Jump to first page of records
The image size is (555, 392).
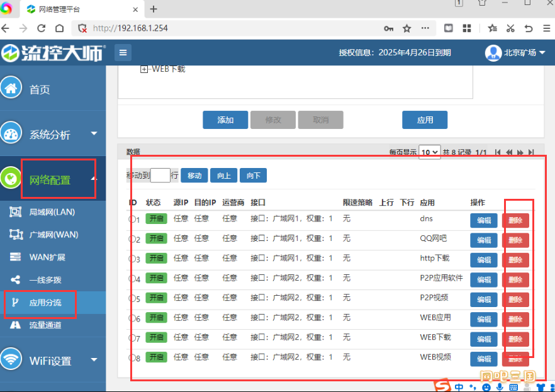pyautogui.click(x=498, y=152)
